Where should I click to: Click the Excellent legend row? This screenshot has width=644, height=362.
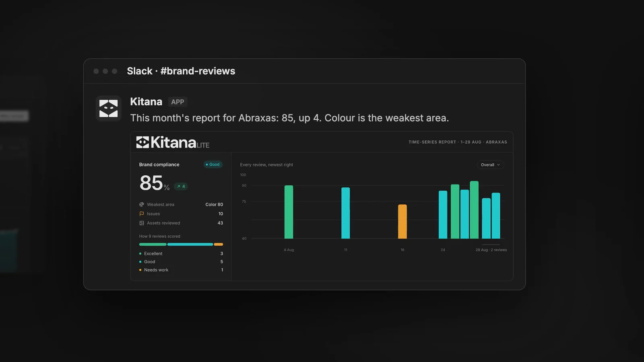point(181,253)
